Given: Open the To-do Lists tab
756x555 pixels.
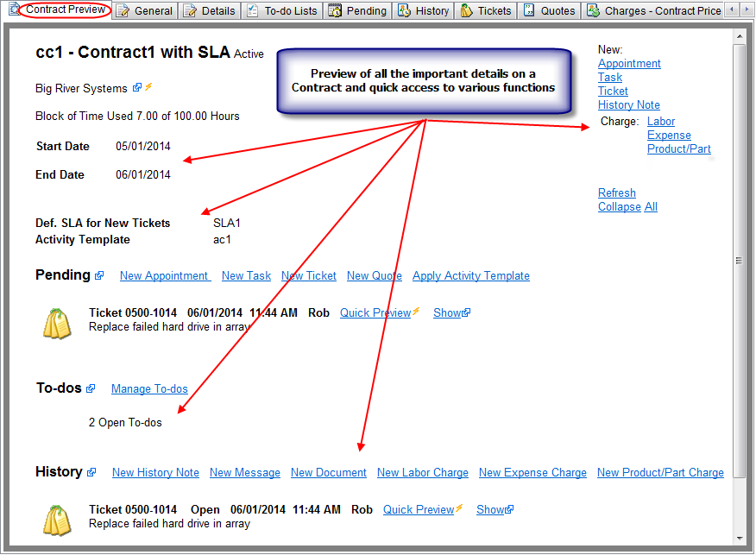Looking at the screenshot, I should coord(281,11).
